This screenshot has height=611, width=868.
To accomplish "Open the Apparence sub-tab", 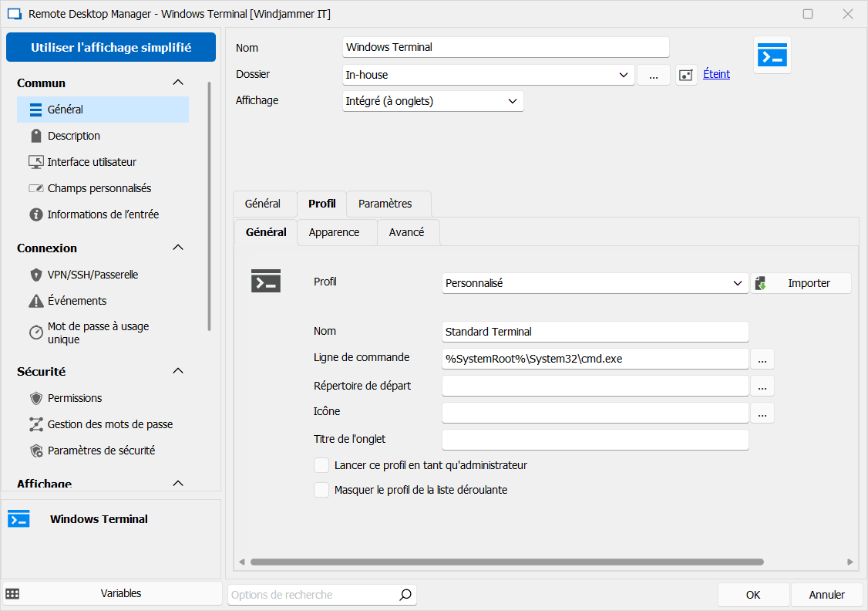I will (334, 232).
